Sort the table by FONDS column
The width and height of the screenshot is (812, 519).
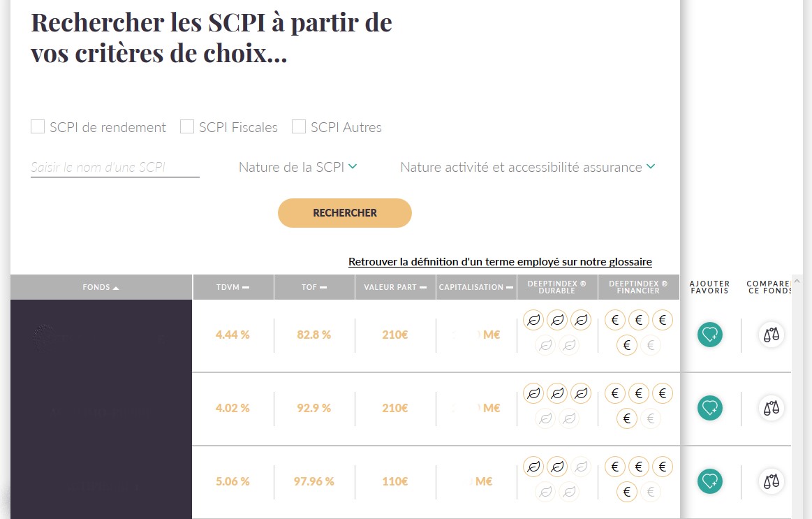tap(101, 287)
